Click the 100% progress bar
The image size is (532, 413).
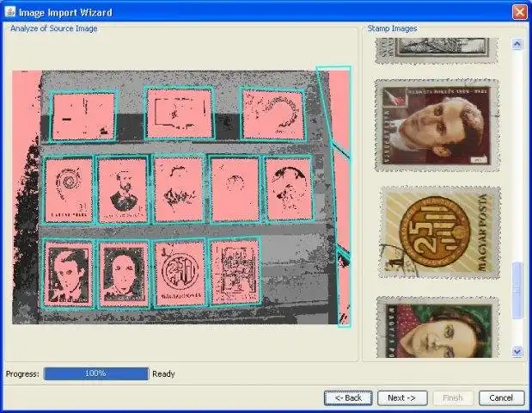pyautogui.click(x=96, y=373)
